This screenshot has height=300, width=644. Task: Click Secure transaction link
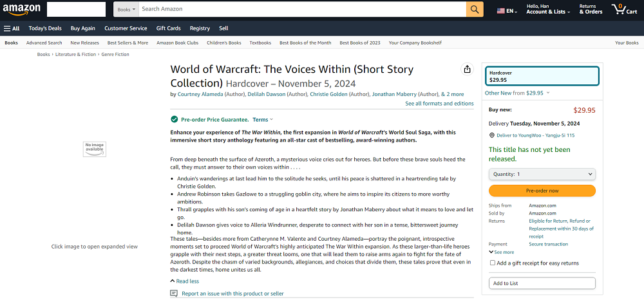click(548, 244)
